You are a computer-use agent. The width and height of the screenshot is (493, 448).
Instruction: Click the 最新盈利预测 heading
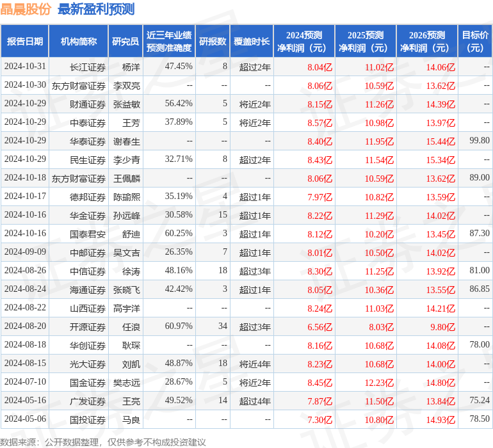pyautogui.click(x=96, y=9)
